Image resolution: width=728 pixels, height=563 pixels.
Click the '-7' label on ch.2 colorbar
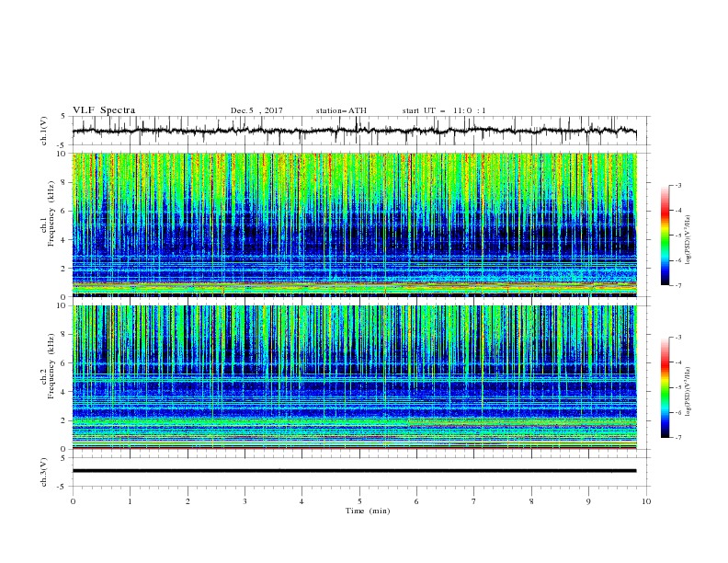(x=678, y=438)
